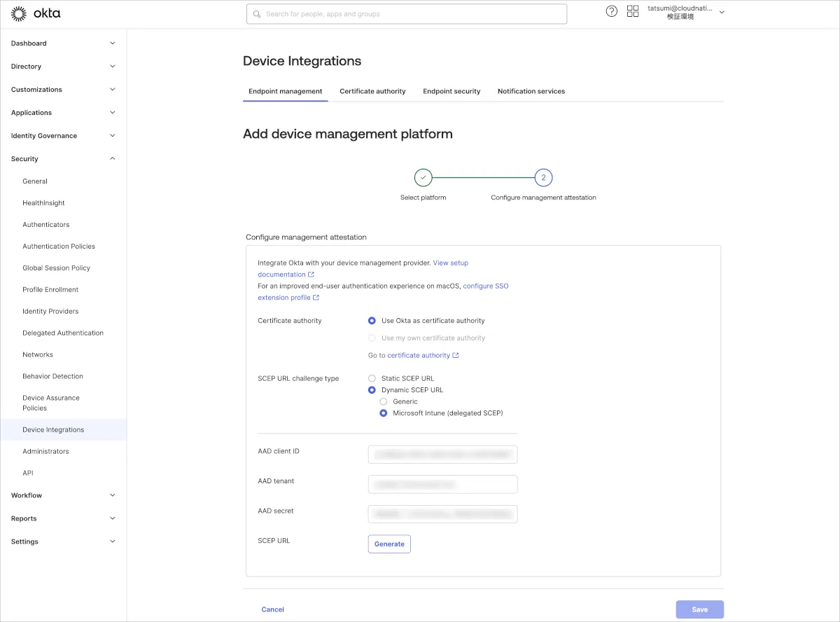
Task: Choose the Generic dynamic SCEP option
Action: [x=384, y=402]
